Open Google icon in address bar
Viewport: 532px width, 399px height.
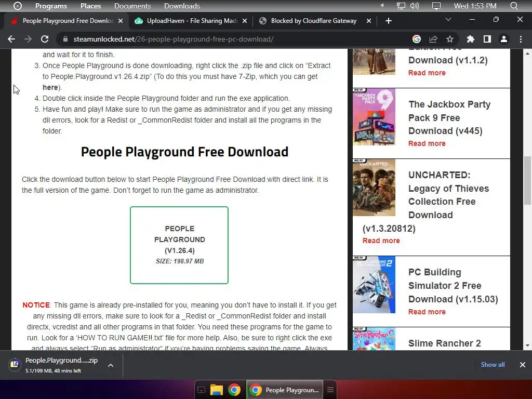tap(417, 39)
